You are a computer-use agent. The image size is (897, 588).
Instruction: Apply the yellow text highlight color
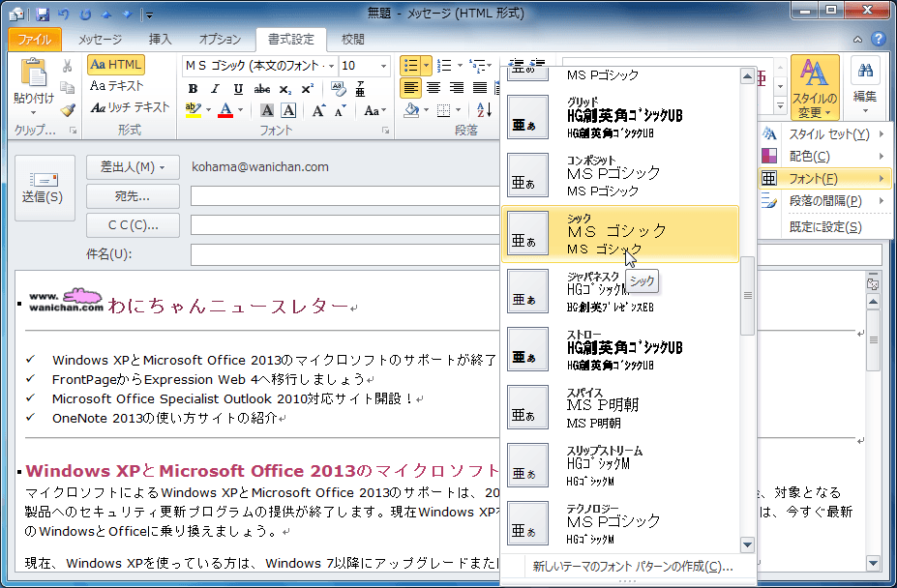pyautogui.click(x=193, y=110)
